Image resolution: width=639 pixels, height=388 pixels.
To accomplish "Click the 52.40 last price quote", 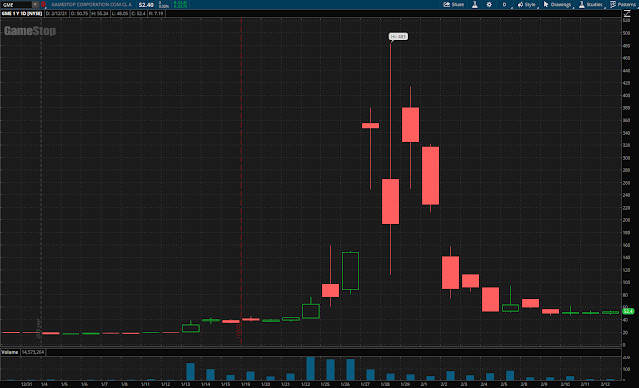I will tap(146, 4).
